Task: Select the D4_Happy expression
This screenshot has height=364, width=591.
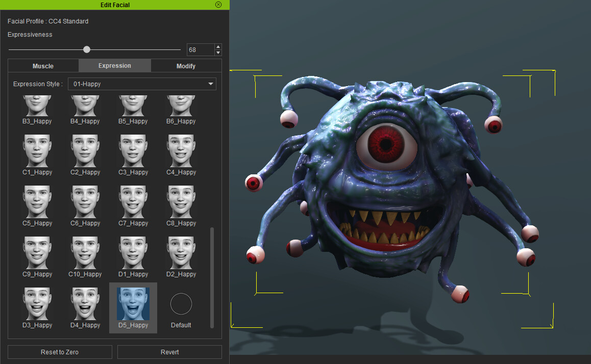Action: (x=85, y=303)
